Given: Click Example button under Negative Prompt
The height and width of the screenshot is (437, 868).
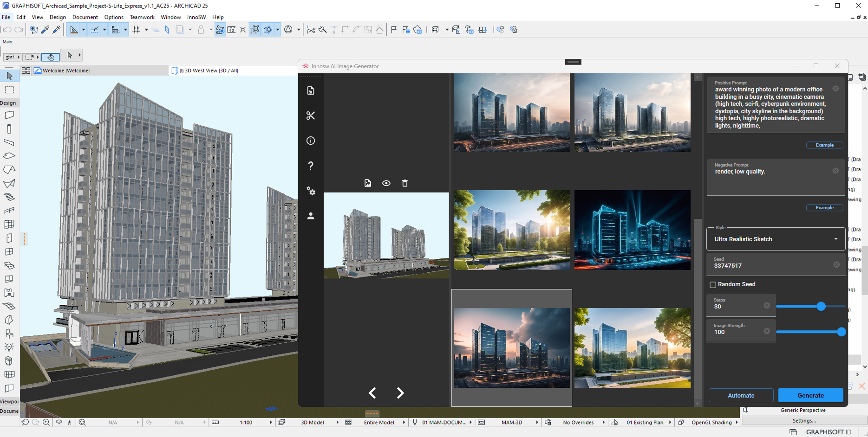Looking at the screenshot, I should [824, 208].
